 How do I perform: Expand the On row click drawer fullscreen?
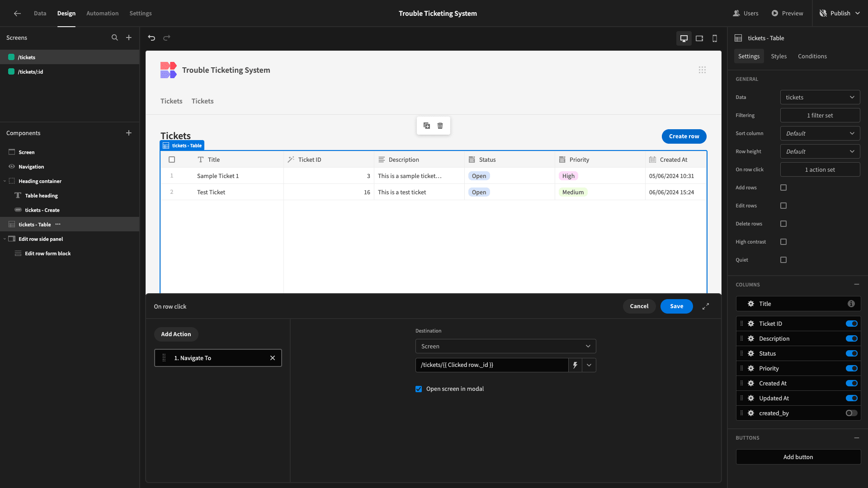point(706,306)
